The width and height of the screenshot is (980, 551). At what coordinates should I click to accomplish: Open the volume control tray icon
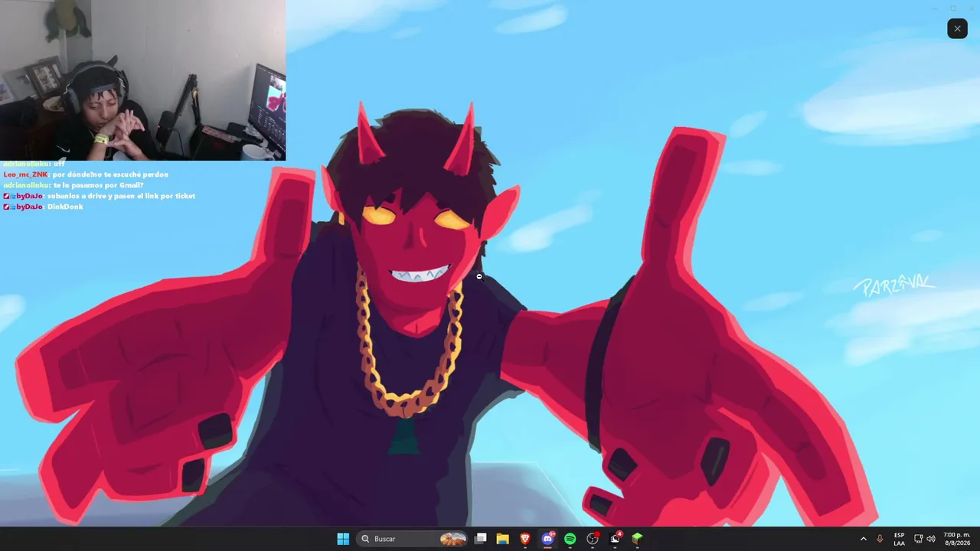pos(931,539)
